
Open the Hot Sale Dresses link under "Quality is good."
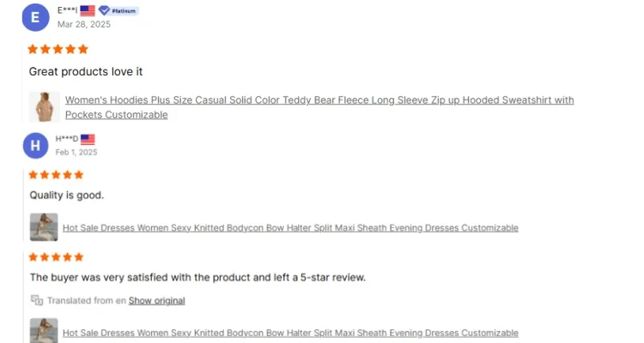(x=290, y=228)
